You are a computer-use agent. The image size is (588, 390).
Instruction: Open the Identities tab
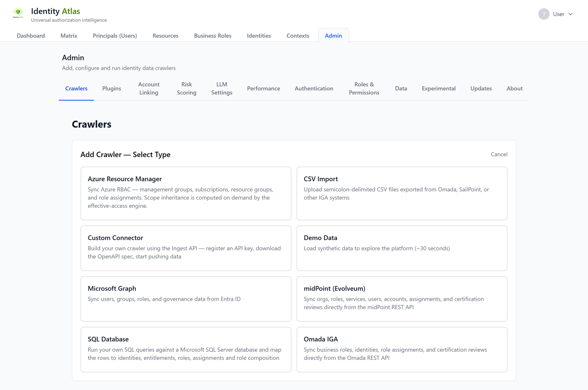(x=259, y=36)
